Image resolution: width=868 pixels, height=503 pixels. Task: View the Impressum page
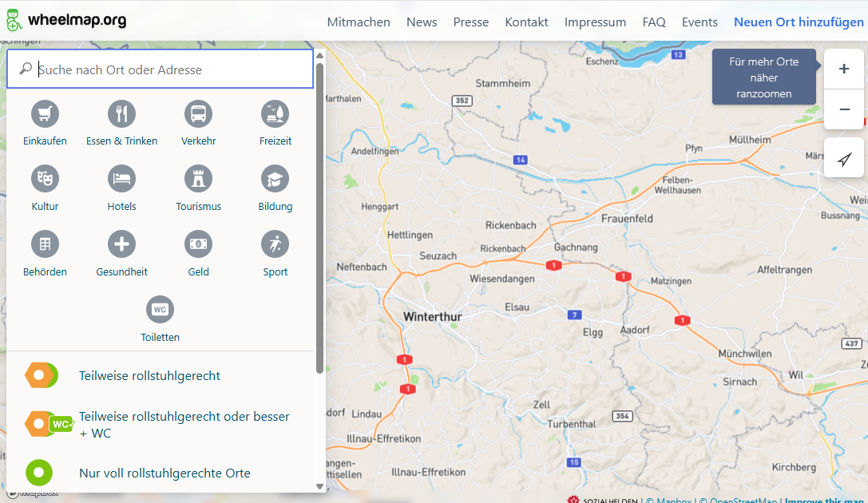point(595,22)
